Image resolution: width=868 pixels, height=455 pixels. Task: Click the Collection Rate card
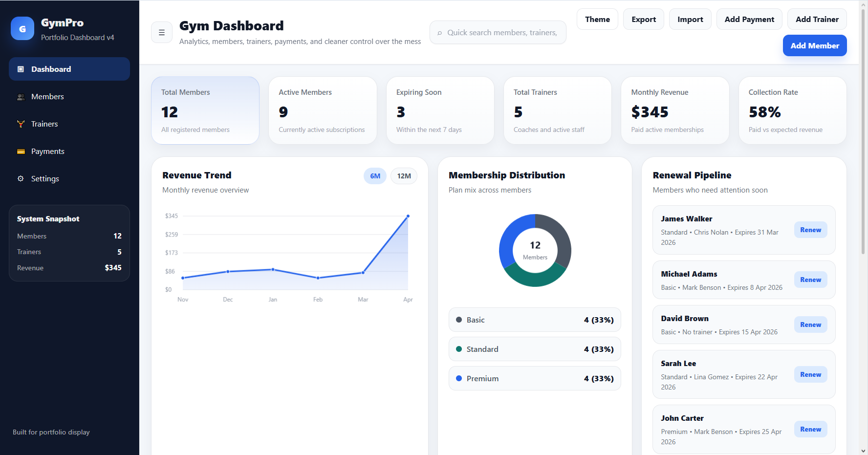point(793,110)
